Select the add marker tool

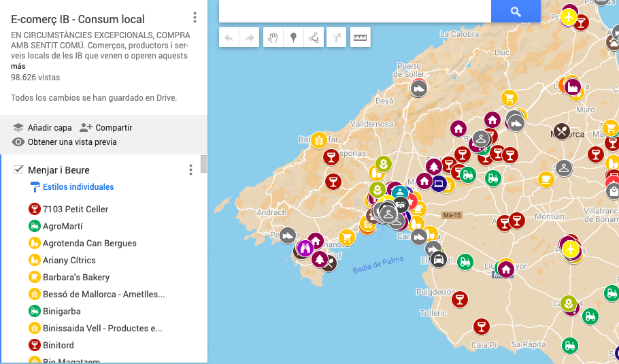tap(293, 37)
